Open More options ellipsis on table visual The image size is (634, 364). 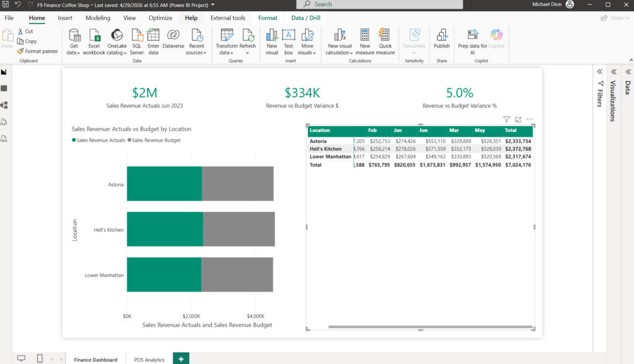pyautogui.click(x=530, y=119)
